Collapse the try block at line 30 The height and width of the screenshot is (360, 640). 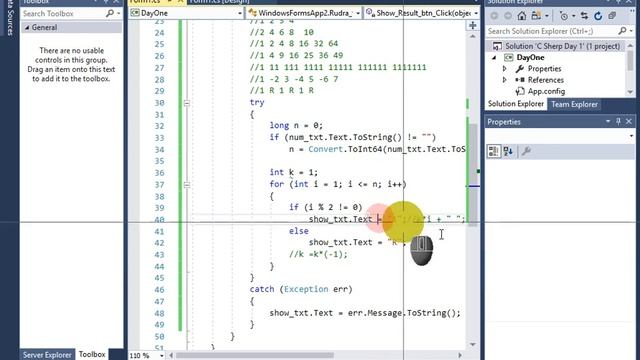tap(187, 103)
